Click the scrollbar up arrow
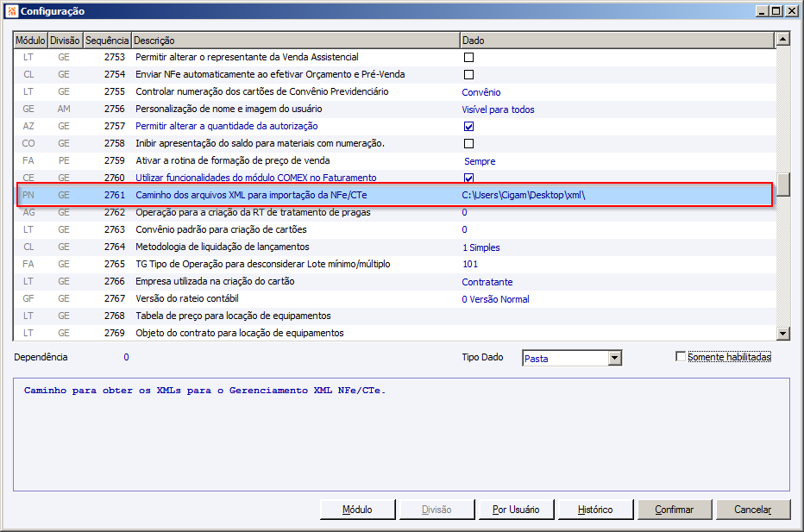 coord(782,39)
